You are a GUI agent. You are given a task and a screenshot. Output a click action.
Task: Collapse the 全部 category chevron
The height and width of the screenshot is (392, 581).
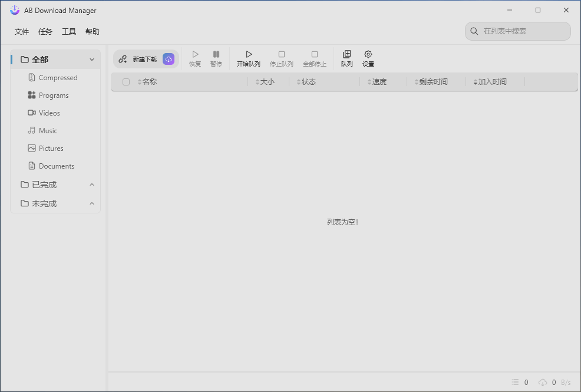[92, 60]
